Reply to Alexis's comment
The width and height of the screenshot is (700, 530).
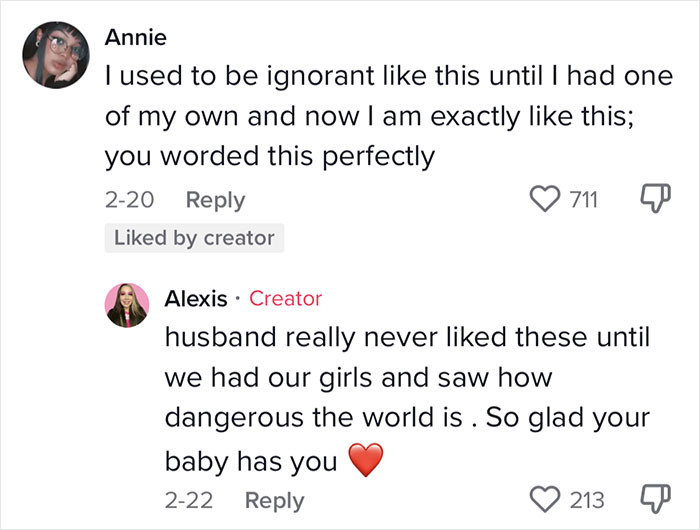coord(275,500)
